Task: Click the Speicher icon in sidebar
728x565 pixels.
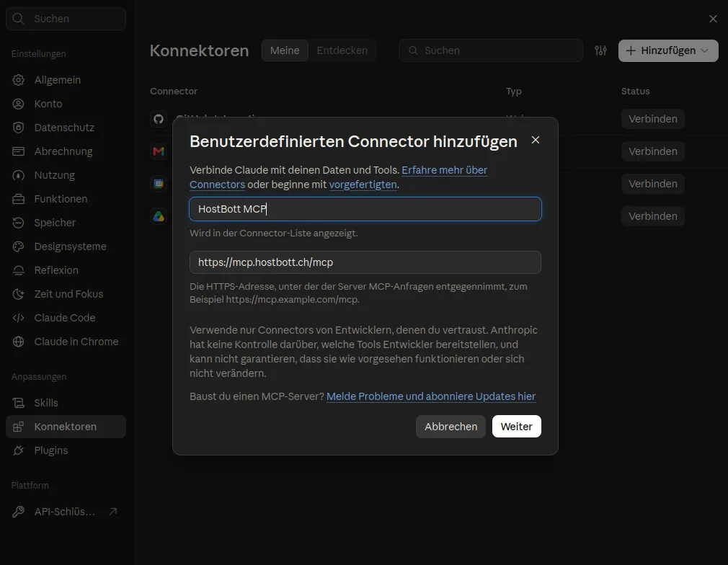Action: [18, 223]
